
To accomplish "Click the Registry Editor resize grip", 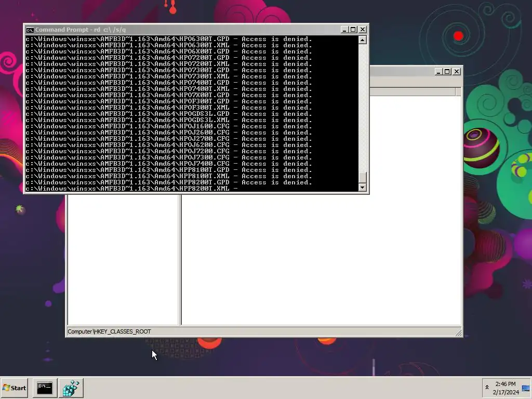I will [458, 333].
